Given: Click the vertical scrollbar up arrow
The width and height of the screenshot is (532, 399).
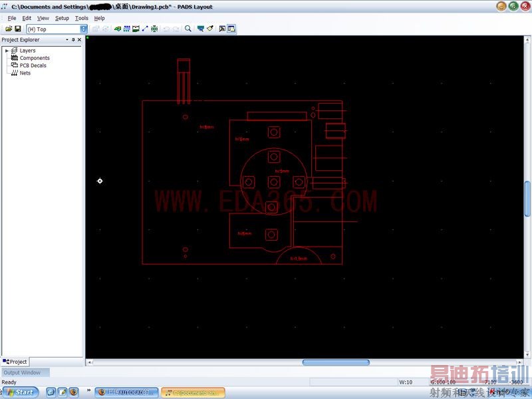Looking at the screenshot, I should click(527, 40).
